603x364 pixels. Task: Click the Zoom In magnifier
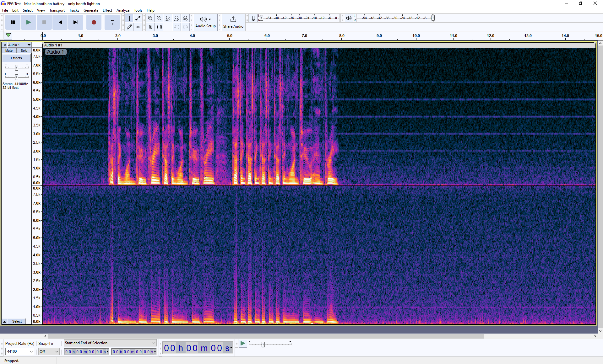150,18
